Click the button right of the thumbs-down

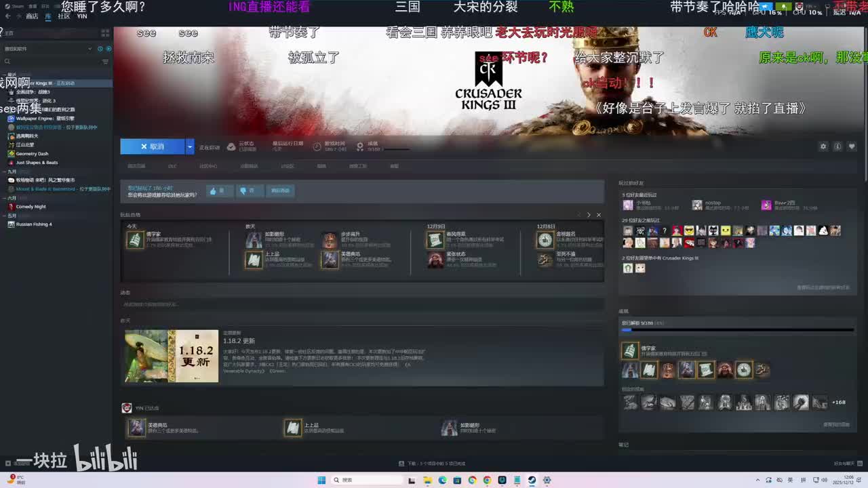(x=280, y=191)
